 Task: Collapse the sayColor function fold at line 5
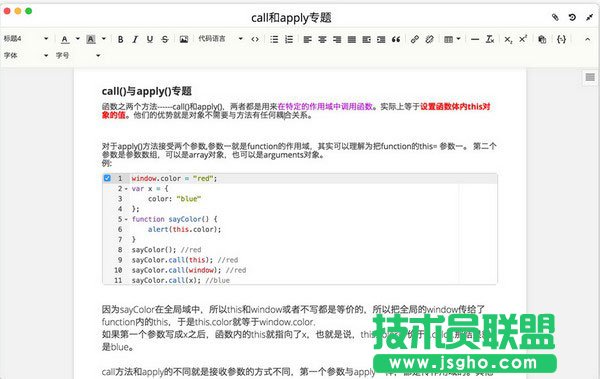126,219
